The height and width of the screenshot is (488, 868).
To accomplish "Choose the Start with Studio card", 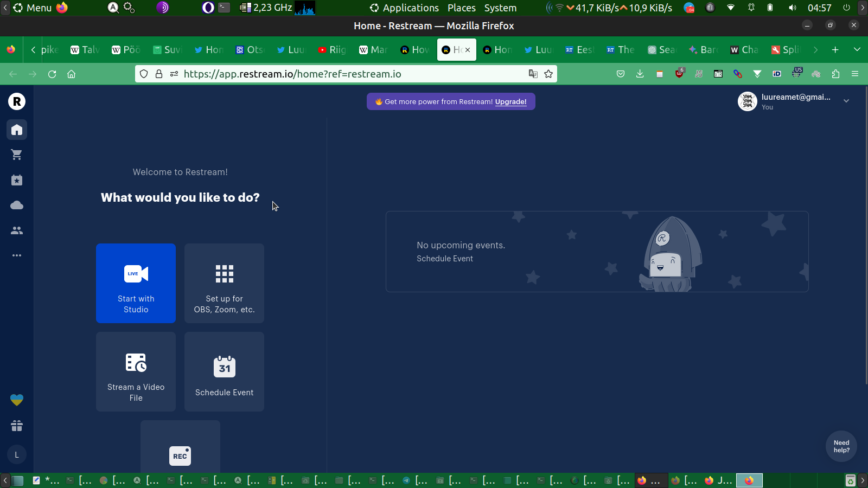I will pyautogui.click(x=136, y=283).
